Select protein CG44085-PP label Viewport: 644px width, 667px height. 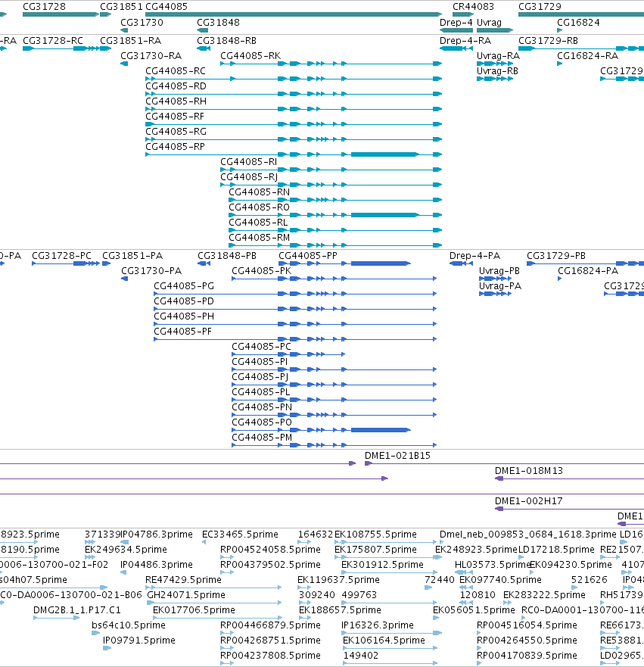[308, 255]
